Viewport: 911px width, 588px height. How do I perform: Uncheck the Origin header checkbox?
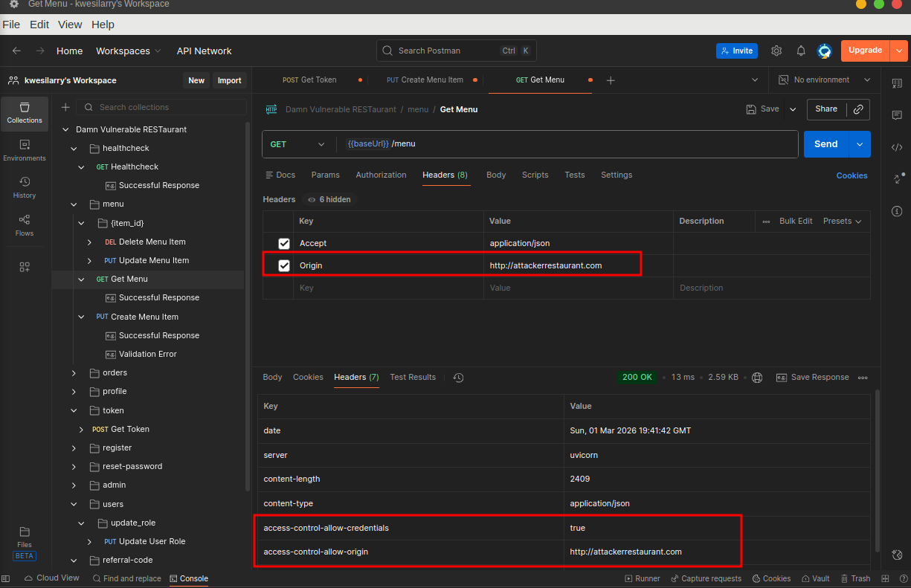tap(284, 265)
